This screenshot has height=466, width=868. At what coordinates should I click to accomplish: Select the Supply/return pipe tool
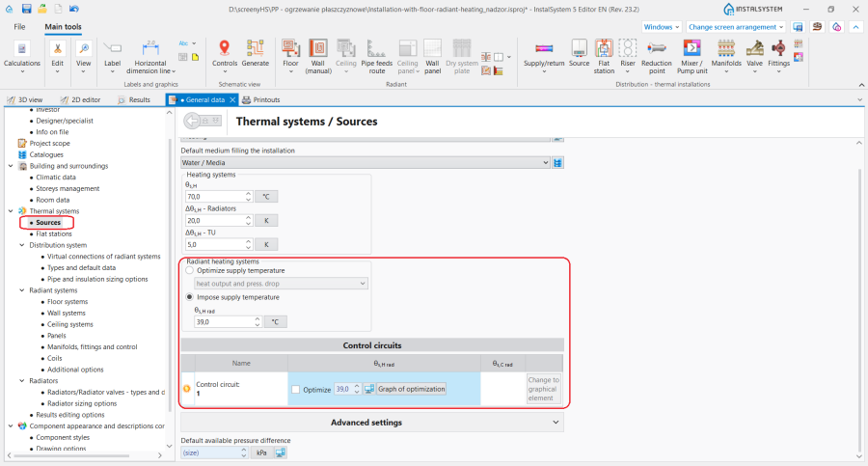point(544,57)
